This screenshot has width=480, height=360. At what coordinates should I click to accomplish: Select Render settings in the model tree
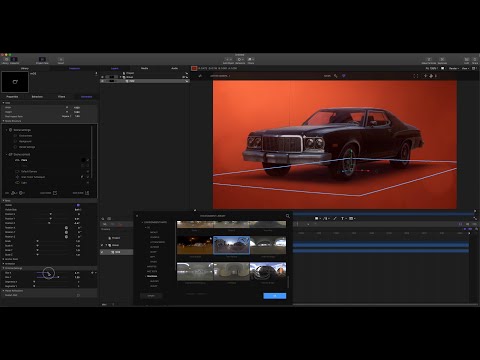27,147
